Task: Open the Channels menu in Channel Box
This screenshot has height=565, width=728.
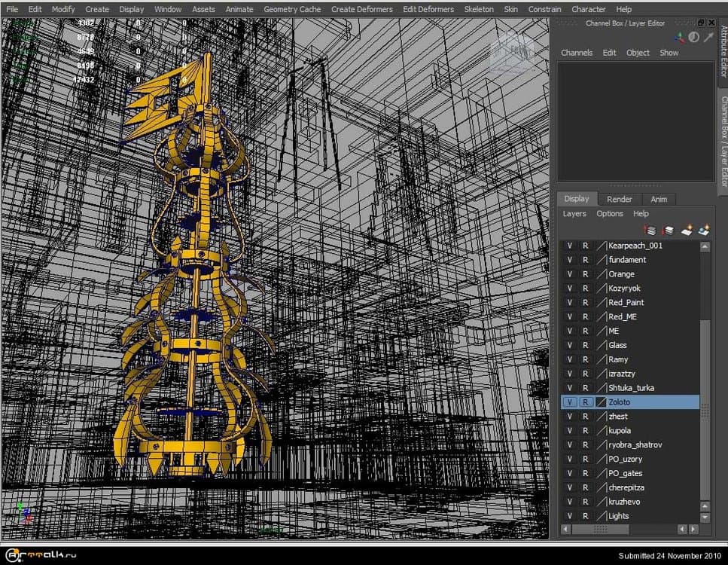Action: pyautogui.click(x=577, y=53)
